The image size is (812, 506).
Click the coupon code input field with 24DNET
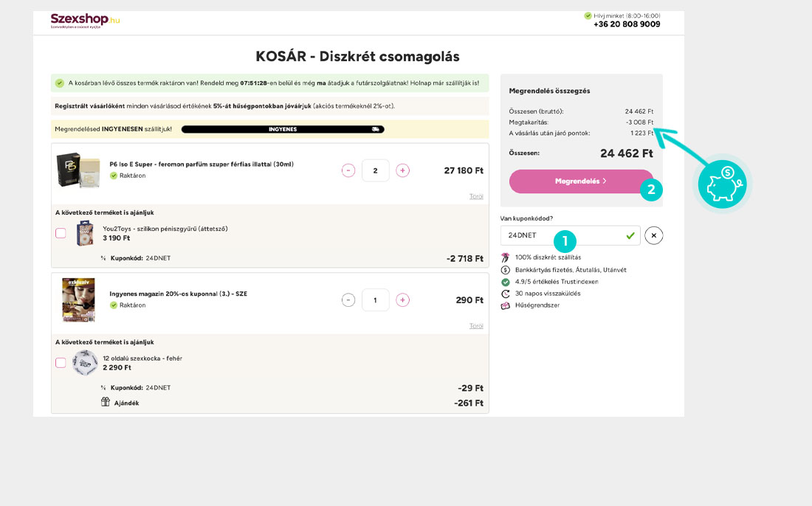tap(570, 235)
